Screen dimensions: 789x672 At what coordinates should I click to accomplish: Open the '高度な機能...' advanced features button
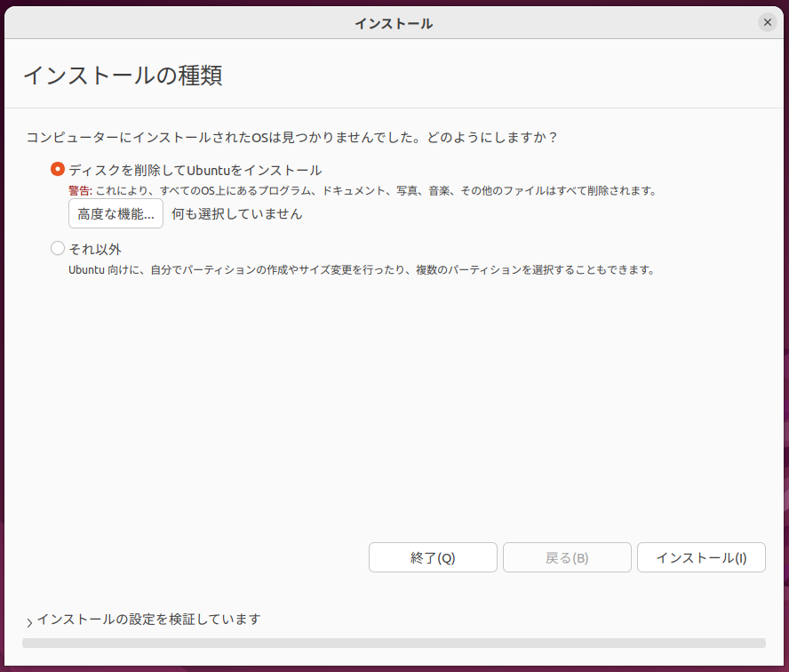pyautogui.click(x=116, y=213)
